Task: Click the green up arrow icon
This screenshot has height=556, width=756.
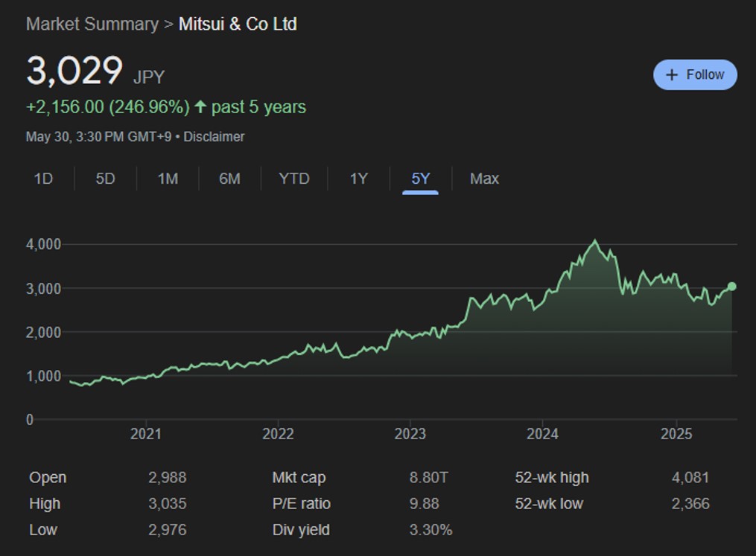Action: pos(200,106)
